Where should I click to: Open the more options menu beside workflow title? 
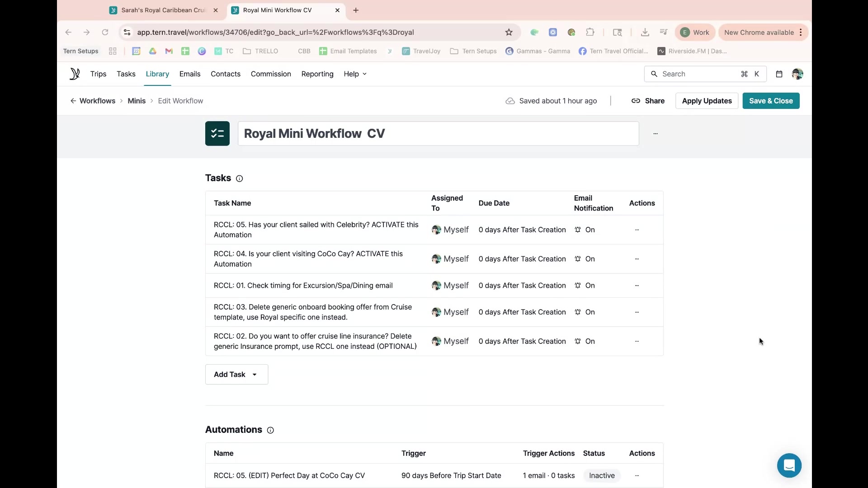(656, 134)
